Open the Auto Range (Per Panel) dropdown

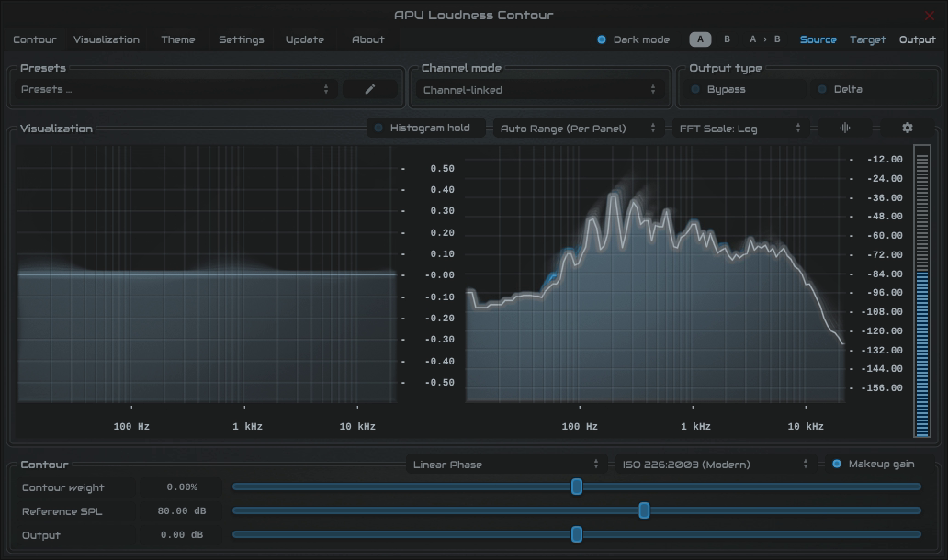579,129
